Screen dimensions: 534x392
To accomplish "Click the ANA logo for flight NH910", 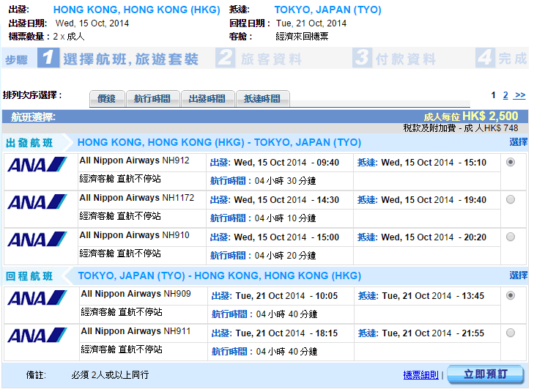I will click(37, 239).
